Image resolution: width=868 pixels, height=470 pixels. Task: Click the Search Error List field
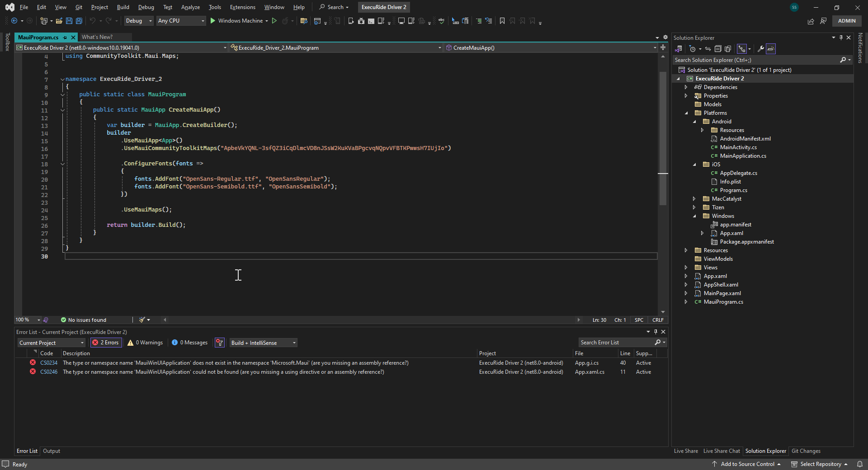(x=617, y=343)
